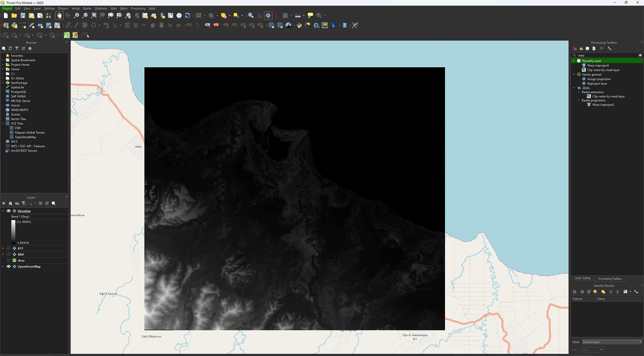Image resolution: width=644 pixels, height=356 pixels.
Task: Click the Refresh map icon
Action: (188, 15)
